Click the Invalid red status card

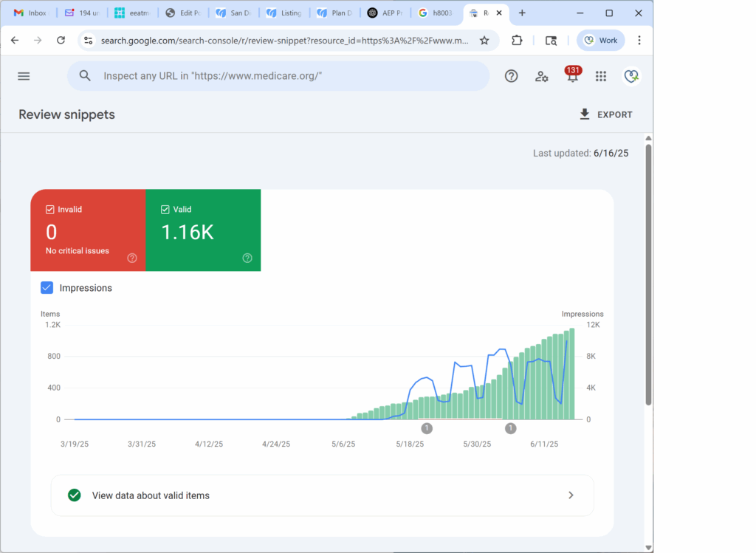[x=89, y=230]
